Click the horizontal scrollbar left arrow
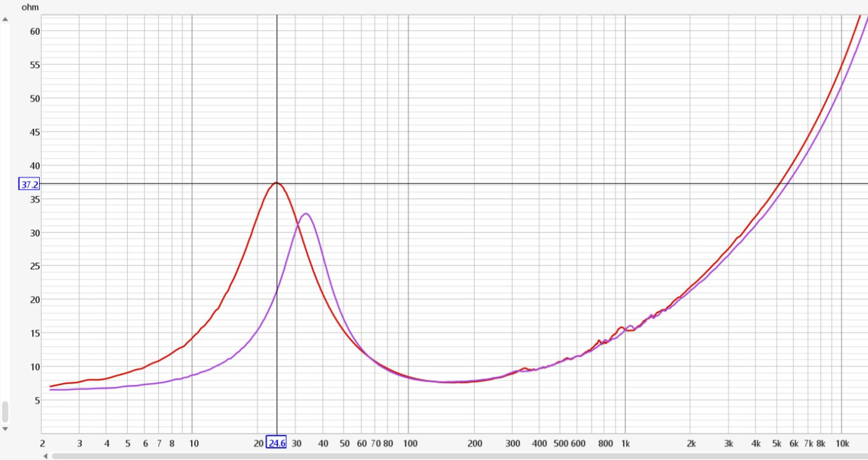Image resolution: width=868 pixels, height=460 pixels. (45, 456)
